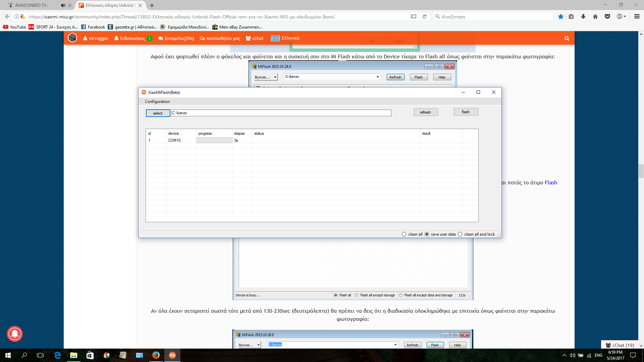Screen dimensions: 644x362
Task: Click the C:\kenzo path input field
Action: click(x=281, y=113)
